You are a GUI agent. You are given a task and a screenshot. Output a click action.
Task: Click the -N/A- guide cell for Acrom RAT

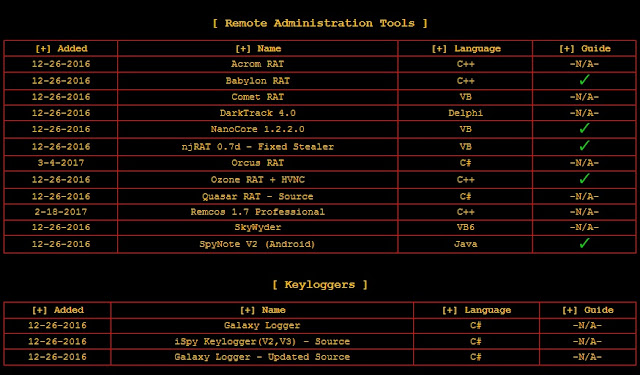click(x=584, y=64)
